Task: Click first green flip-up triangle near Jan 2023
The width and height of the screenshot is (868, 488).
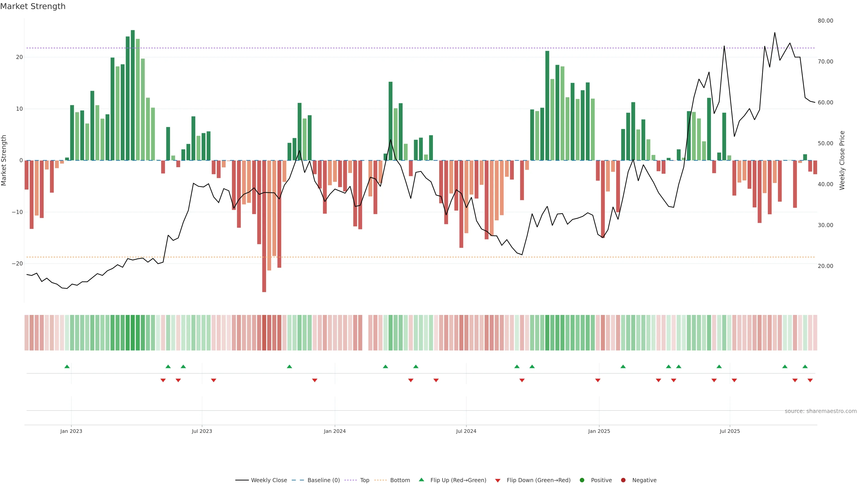Action: click(x=67, y=366)
